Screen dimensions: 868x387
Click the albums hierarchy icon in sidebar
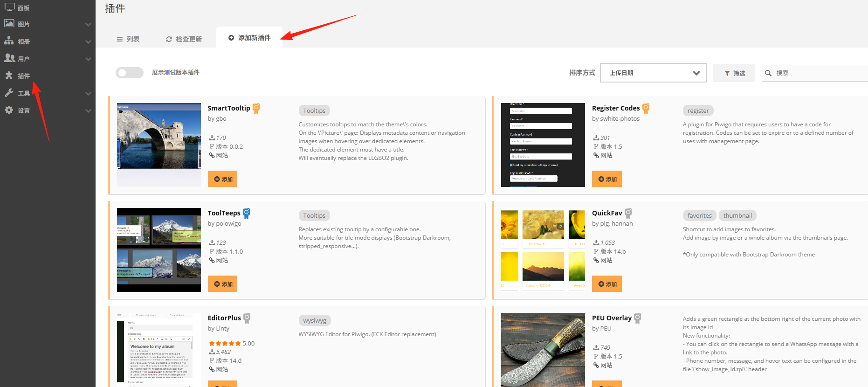[9, 41]
